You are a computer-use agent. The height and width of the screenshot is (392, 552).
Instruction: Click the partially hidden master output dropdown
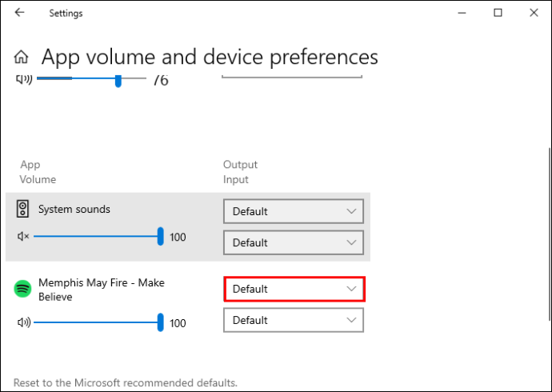pyautogui.click(x=292, y=77)
